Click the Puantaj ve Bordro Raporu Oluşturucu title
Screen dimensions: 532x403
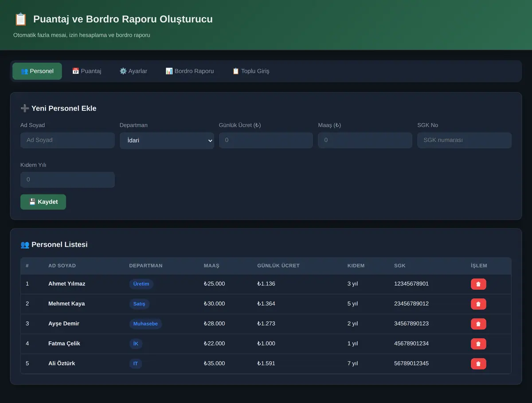(123, 19)
